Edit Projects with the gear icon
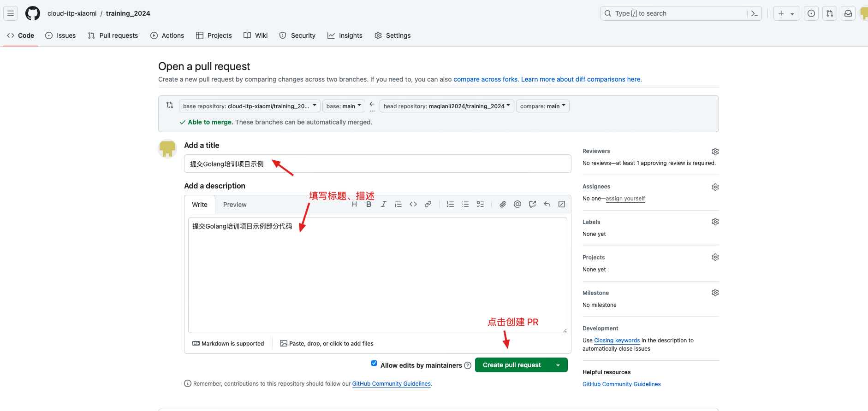The image size is (868, 411). click(x=715, y=257)
